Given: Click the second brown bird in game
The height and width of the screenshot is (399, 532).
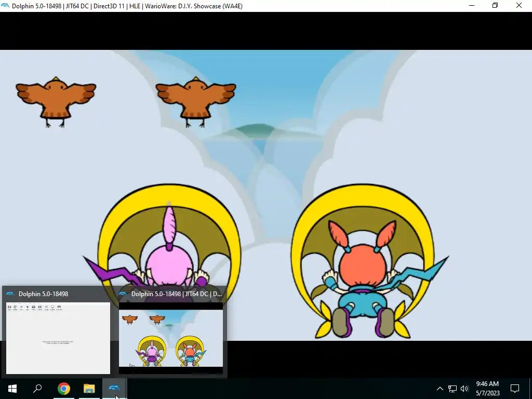Looking at the screenshot, I should [196, 102].
